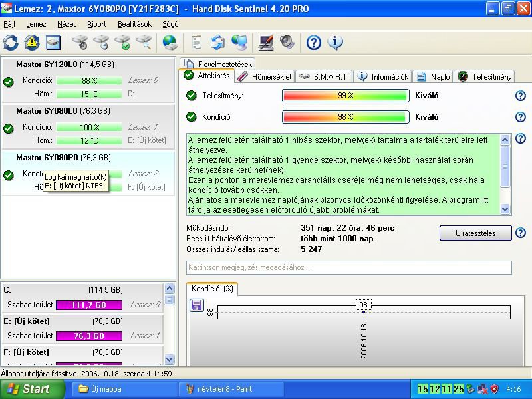The height and width of the screenshot is (399, 532).
Task: Switch to névtelen8 - Paint taskbar item
Action: click(x=231, y=389)
